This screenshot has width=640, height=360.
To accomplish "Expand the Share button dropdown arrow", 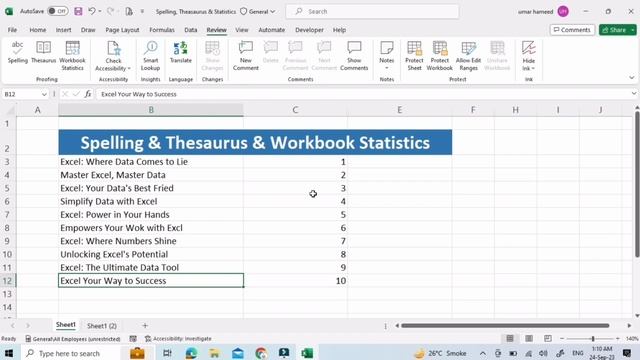I will click(x=633, y=30).
